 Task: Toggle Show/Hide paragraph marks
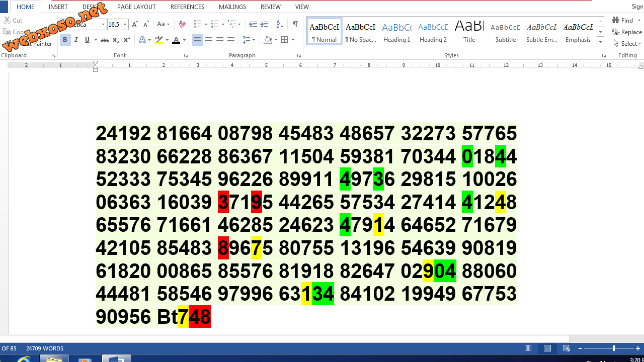(295, 24)
